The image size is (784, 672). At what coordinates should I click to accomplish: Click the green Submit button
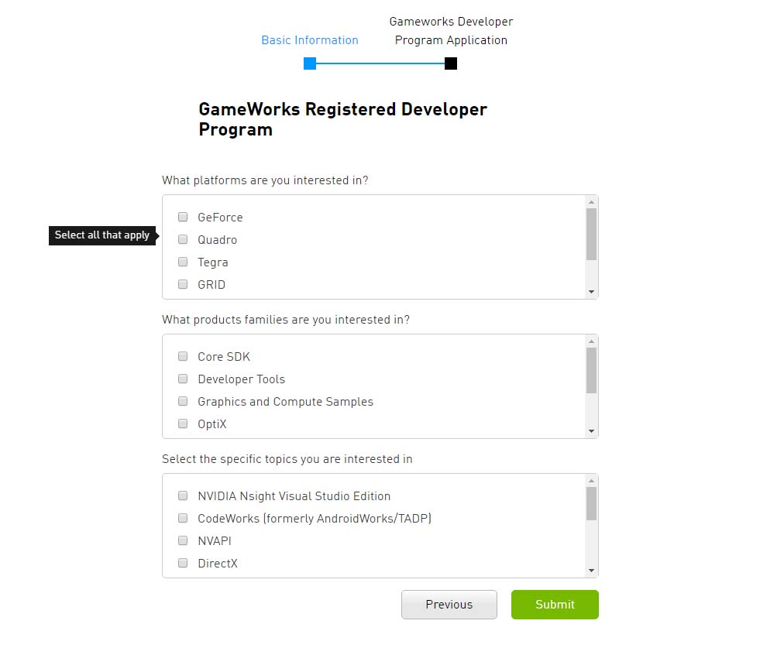(555, 605)
